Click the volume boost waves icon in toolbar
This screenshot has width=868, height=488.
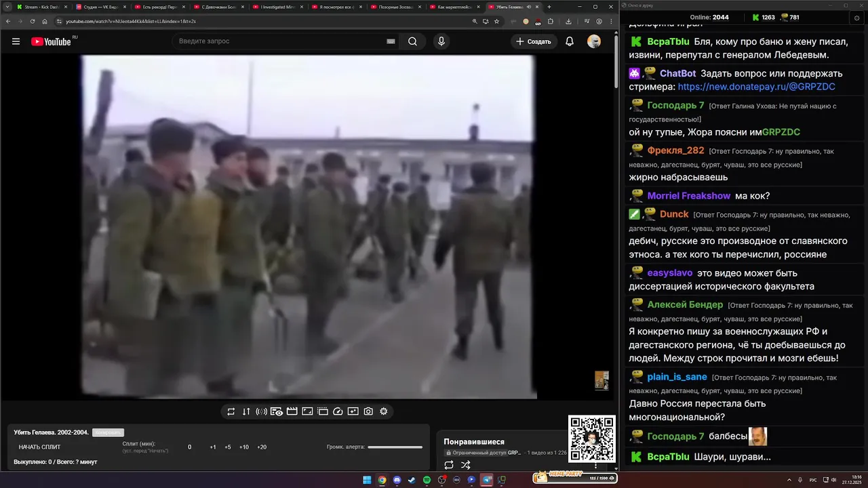coord(261,411)
